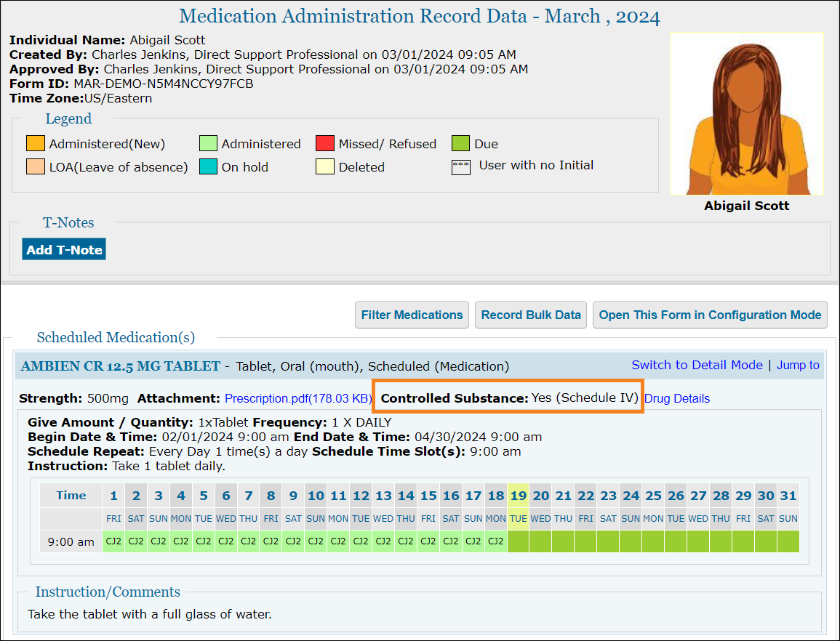Click the Add T-Note button

pos(64,249)
